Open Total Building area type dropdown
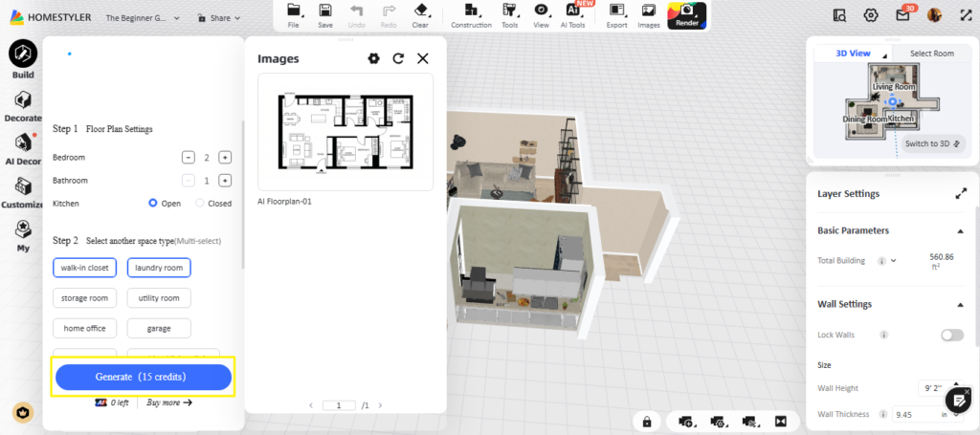 click(x=893, y=261)
